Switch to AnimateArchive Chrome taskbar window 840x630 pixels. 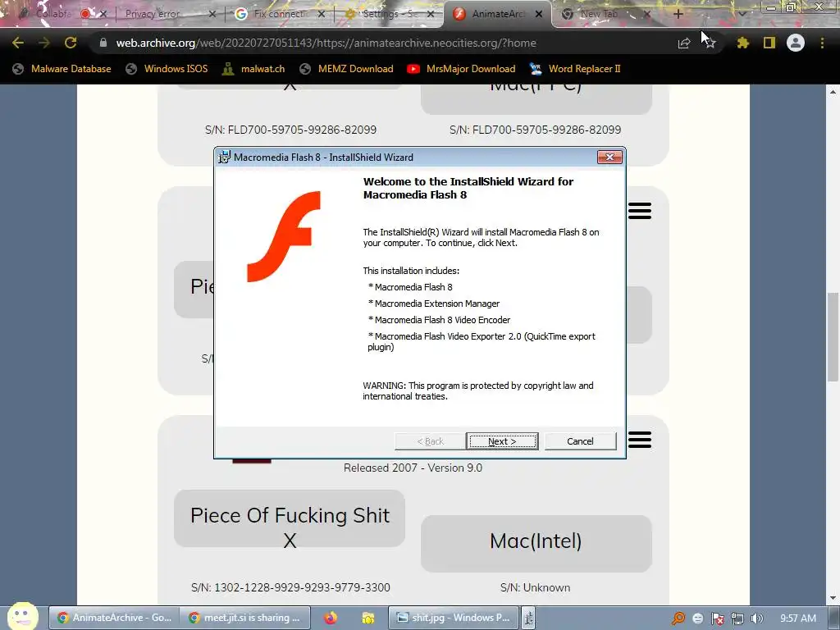coord(114,618)
